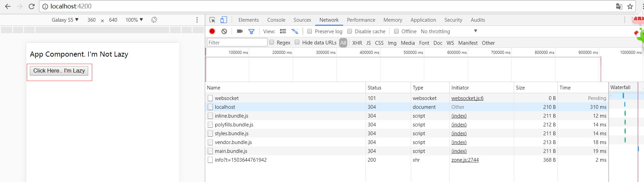Enable Preserve log checkbox
Viewport: 644px width, 182px height.
pyautogui.click(x=310, y=31)
